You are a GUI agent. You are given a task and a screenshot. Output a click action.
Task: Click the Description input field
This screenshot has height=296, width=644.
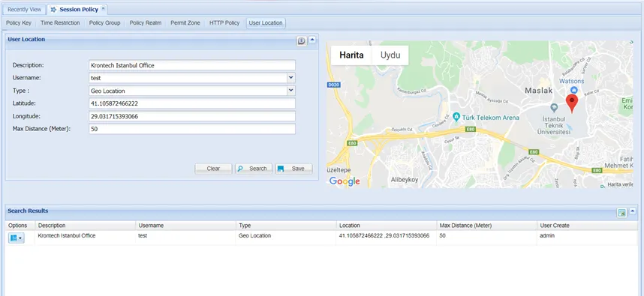pyautogui.click(x=192, y=65)
